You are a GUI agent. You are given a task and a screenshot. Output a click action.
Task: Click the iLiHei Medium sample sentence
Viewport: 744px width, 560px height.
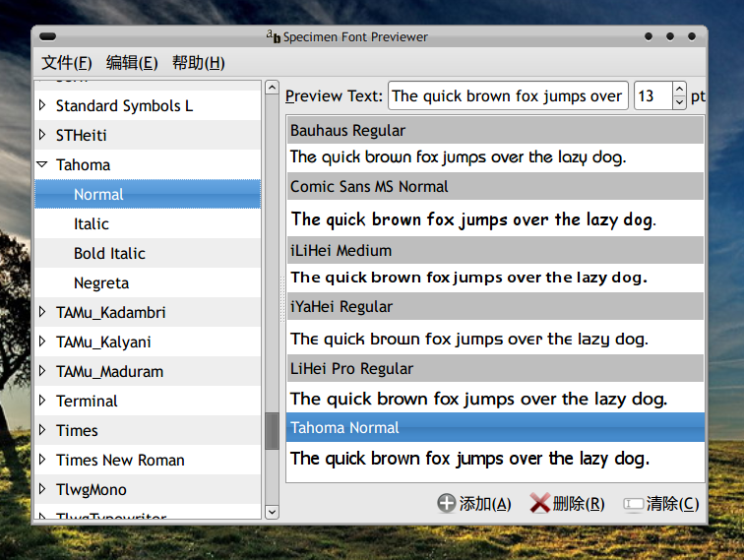click(468, 278)
